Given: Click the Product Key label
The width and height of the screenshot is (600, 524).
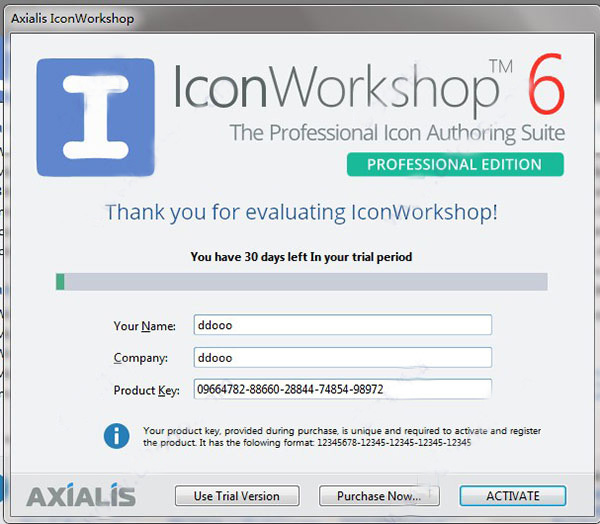Looking at the screenshot, I should (x=147, y=390).
